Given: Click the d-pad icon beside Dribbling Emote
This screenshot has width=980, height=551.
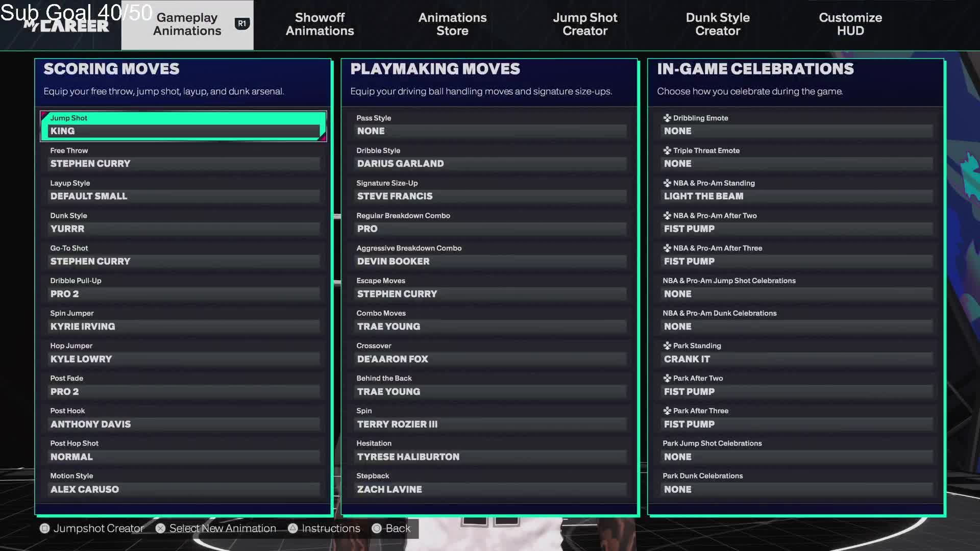Looking at the screenshot, I should tap(667, 118).
